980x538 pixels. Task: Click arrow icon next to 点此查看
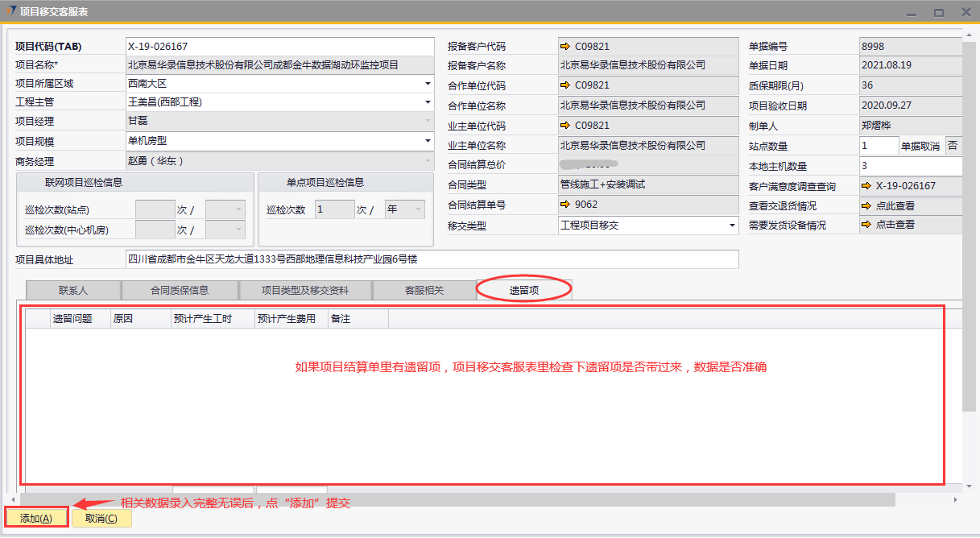867,205
